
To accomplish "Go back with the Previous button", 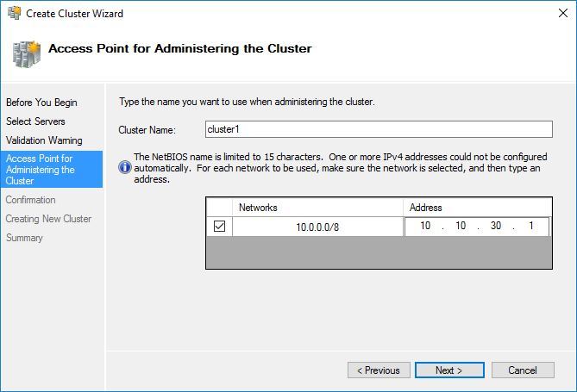I will coord(379,370).
